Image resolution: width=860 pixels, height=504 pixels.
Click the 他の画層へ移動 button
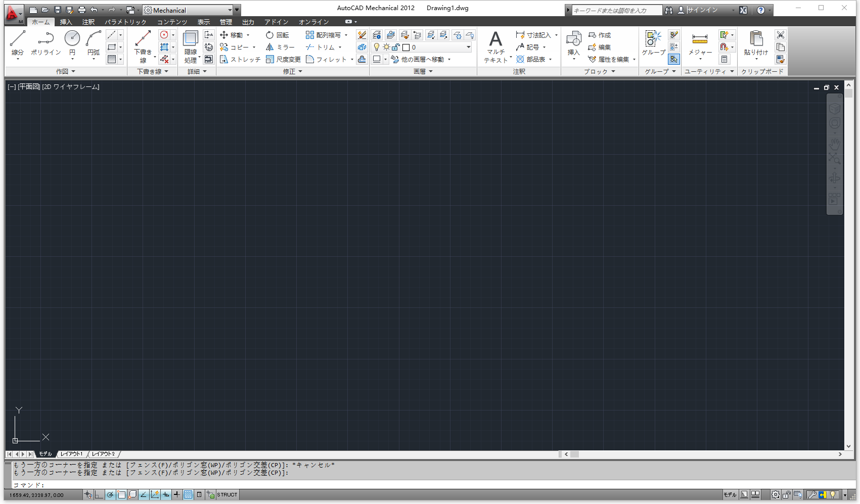pyautogui.click(x=418, y=59)
